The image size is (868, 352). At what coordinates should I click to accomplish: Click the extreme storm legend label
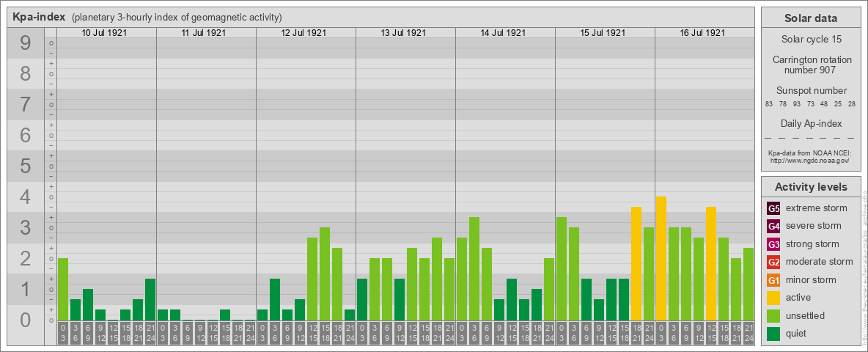(x=817, y=208)
